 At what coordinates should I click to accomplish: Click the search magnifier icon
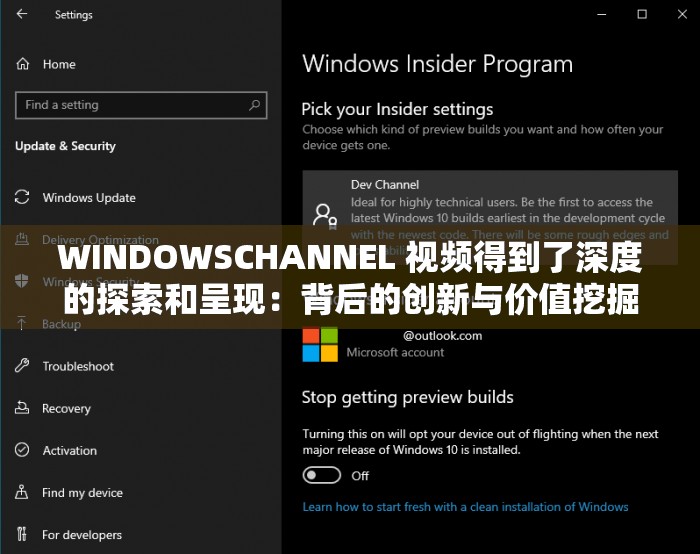[254, 105]
